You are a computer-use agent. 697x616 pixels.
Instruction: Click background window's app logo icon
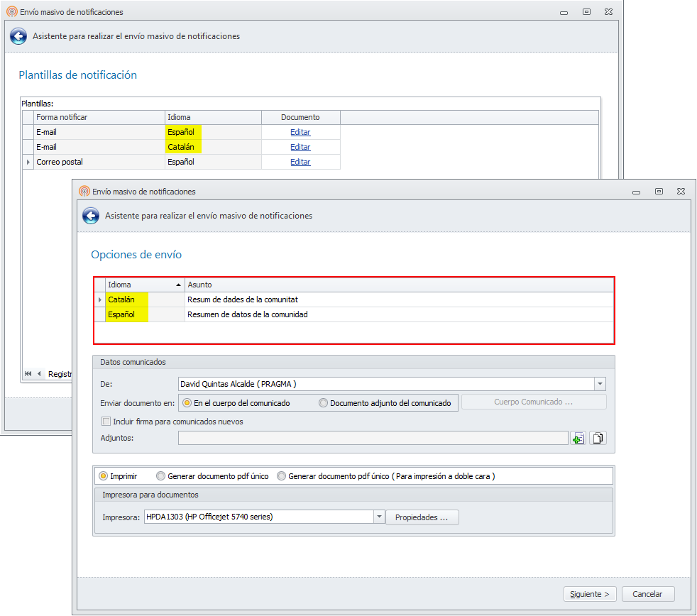tap(12, 12)
